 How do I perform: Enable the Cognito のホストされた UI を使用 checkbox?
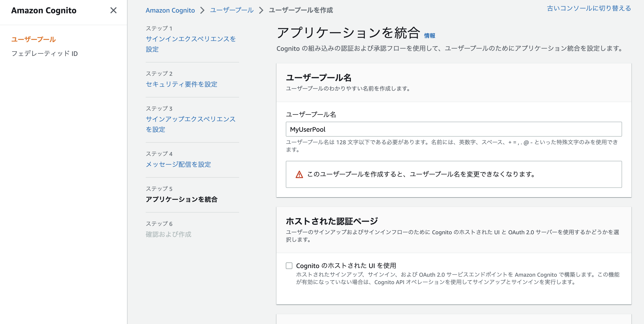click(289, 266)
